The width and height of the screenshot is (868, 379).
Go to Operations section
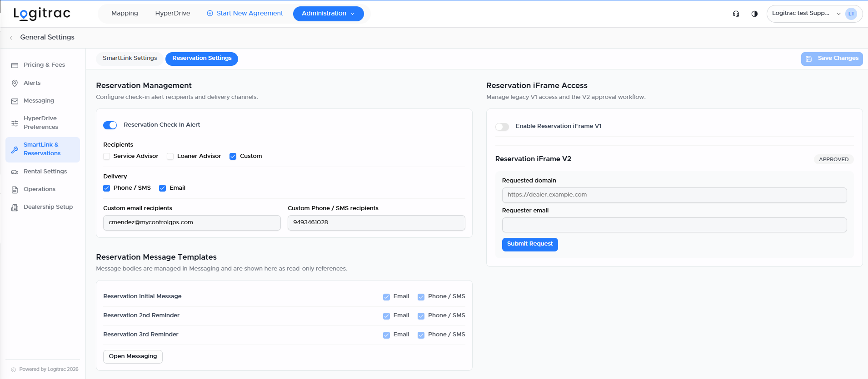[43, 189]
